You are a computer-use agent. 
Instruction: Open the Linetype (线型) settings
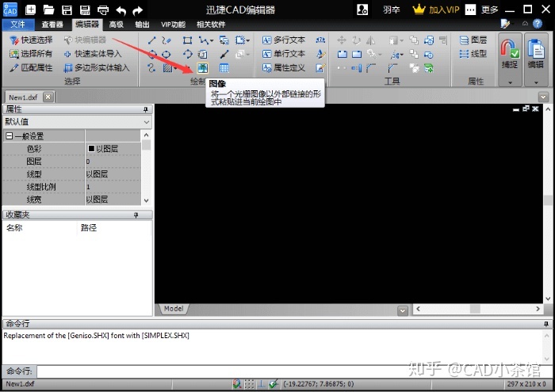473,54
